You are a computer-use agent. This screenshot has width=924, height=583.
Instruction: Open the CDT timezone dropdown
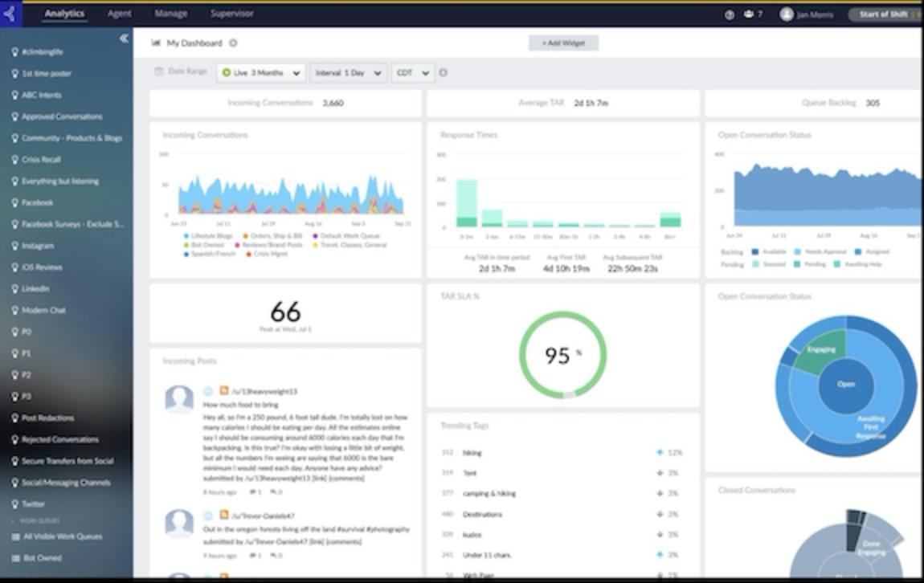click(412, 73)
